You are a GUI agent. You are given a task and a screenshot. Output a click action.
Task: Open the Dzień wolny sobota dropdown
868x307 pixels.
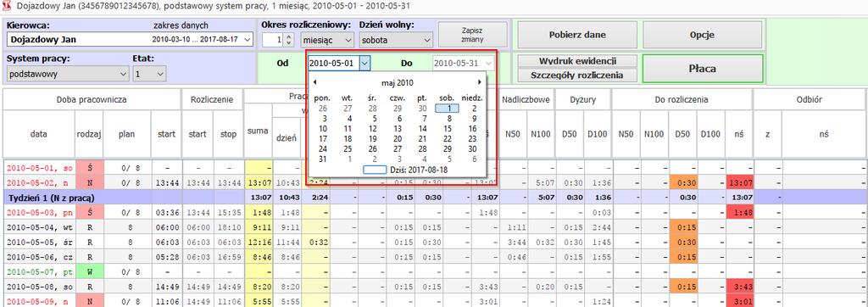point(396,40)
